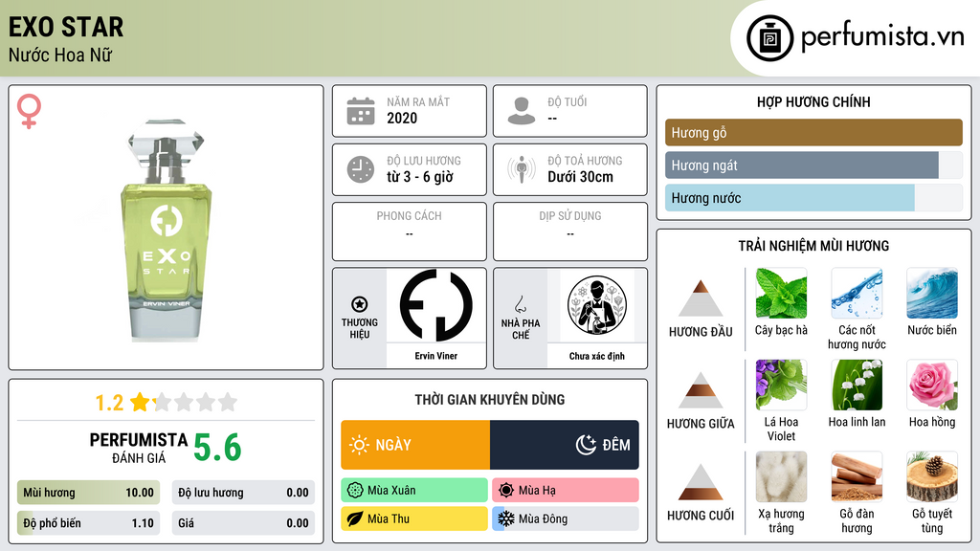Click the green 5.6 Perfumista score

click(217, 448)
